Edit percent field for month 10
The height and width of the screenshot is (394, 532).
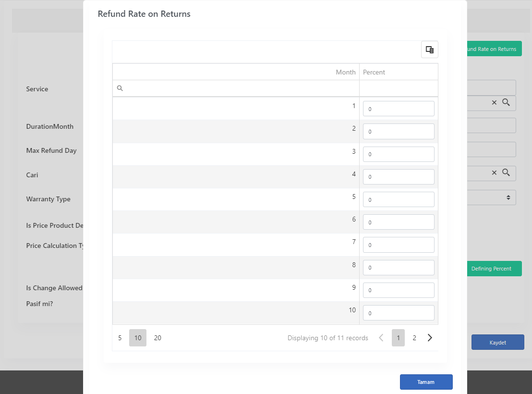(399, 313)
